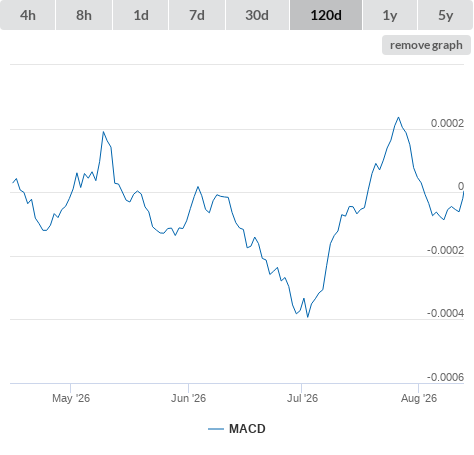Click the MACD spike peak in mid-May
The width and height of the screenshot is (474, 455).
click(103, 132)
